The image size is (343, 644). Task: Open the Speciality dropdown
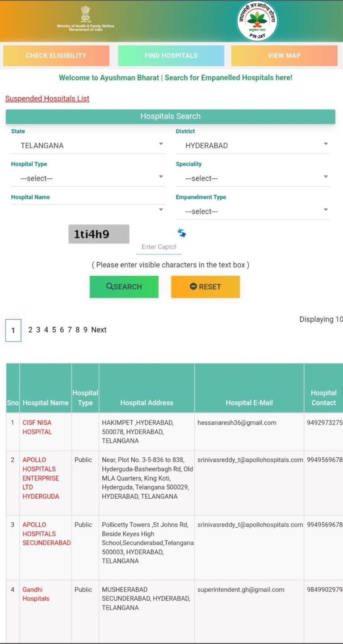[x=253, y=178]
